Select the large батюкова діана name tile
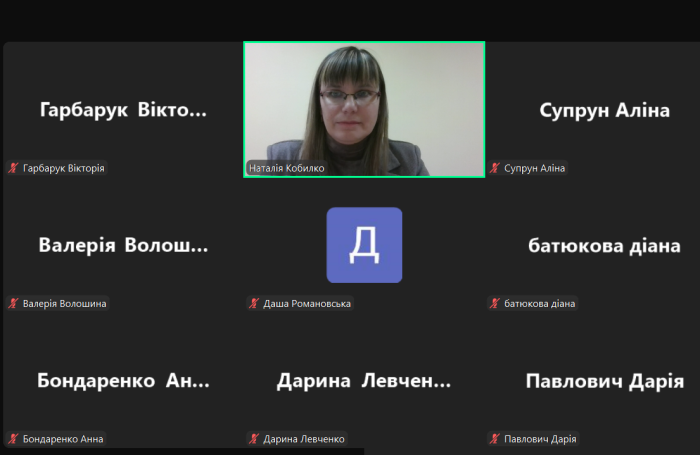This screenshot has height=455, width=700. coord(604,245)
